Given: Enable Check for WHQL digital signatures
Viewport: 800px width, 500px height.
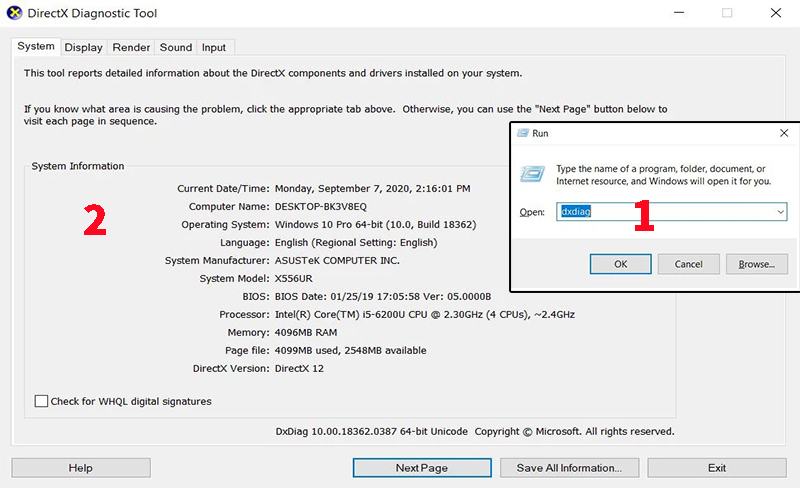Looking at the screenshot, I should (x=41, y=401).
